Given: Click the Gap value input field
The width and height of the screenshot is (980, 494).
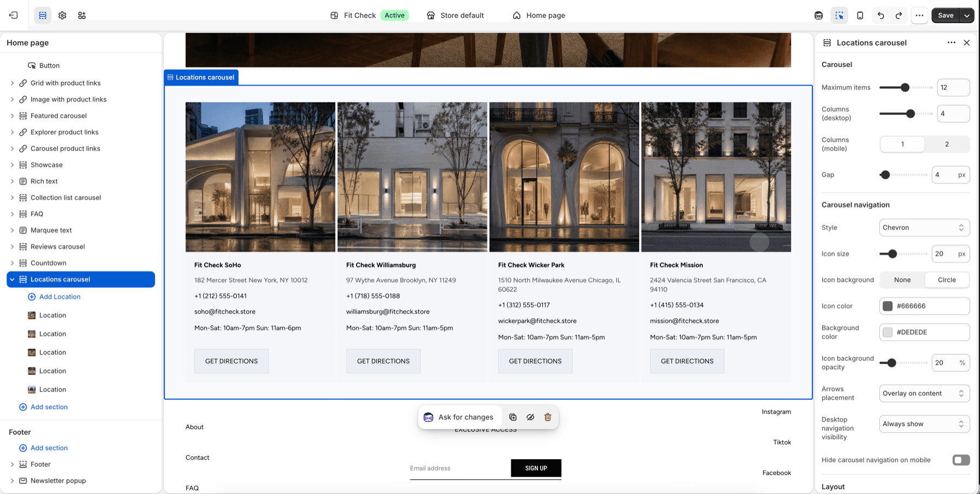Looking at the screenshot, I should point(951,175).
